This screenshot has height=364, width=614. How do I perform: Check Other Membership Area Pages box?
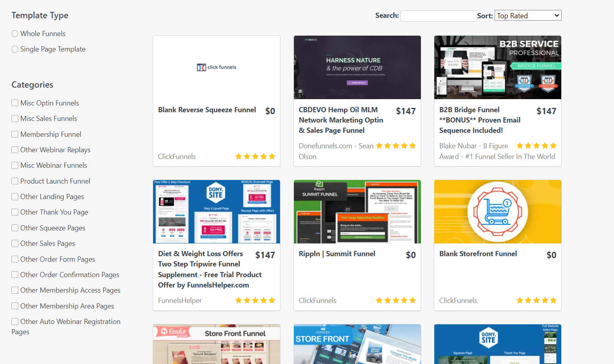(15, 306)
